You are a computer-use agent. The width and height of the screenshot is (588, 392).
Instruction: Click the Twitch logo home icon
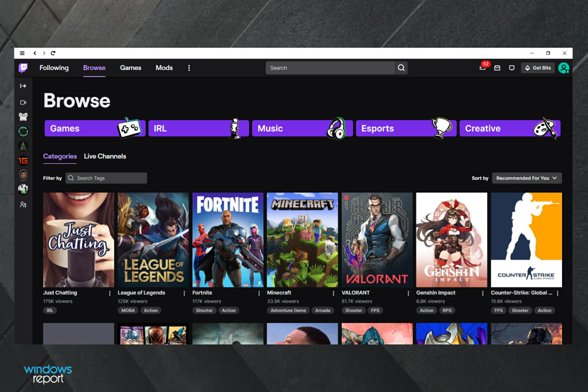(x=23, y=68)
